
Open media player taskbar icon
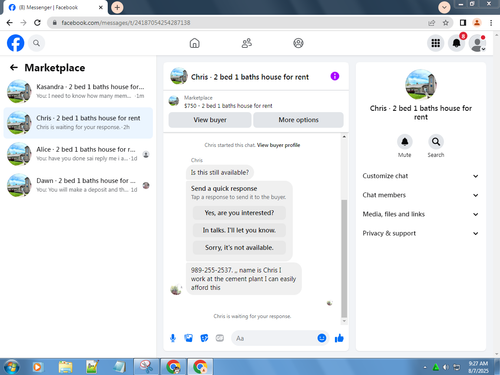[37, 367]
